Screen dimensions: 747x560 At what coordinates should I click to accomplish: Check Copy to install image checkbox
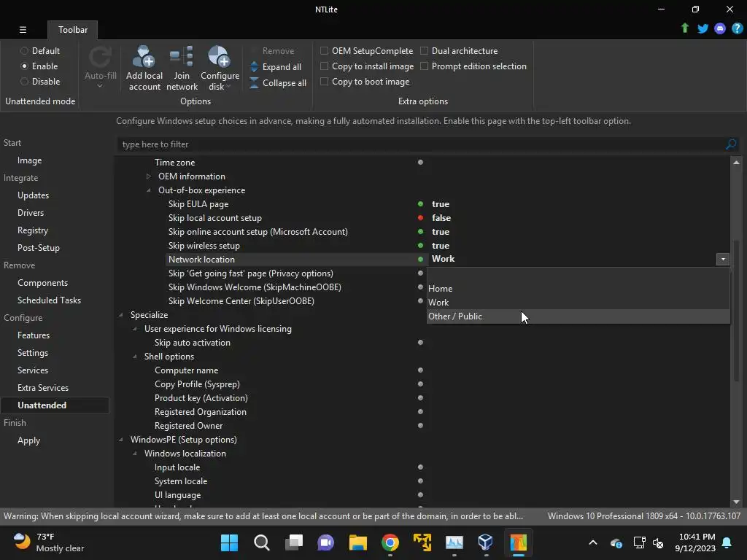point(324,66)
